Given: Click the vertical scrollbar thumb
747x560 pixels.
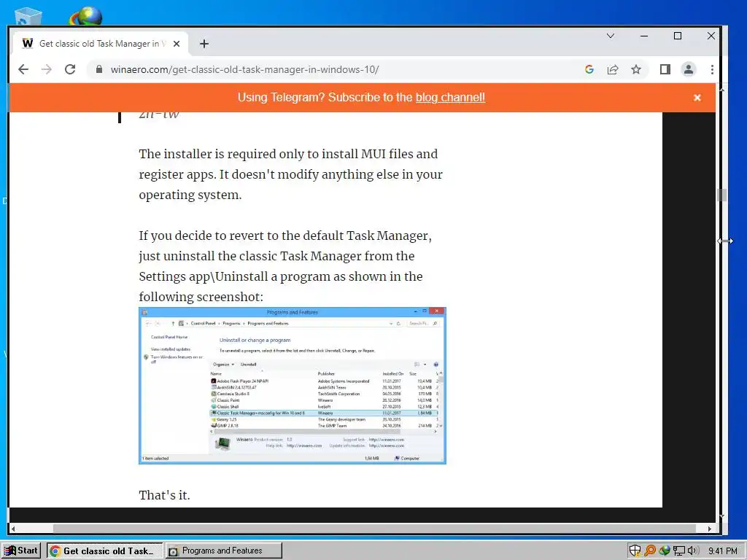Looking at the screenshot, I should tap(721, 195).
